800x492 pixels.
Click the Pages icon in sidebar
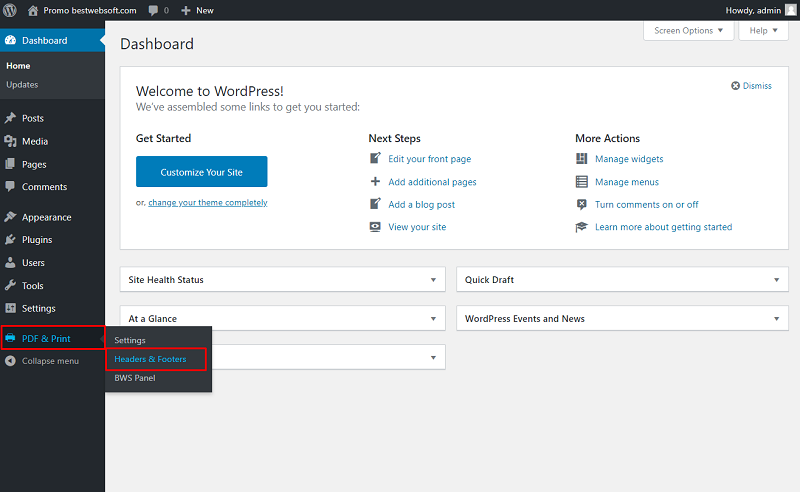point(10,164)
